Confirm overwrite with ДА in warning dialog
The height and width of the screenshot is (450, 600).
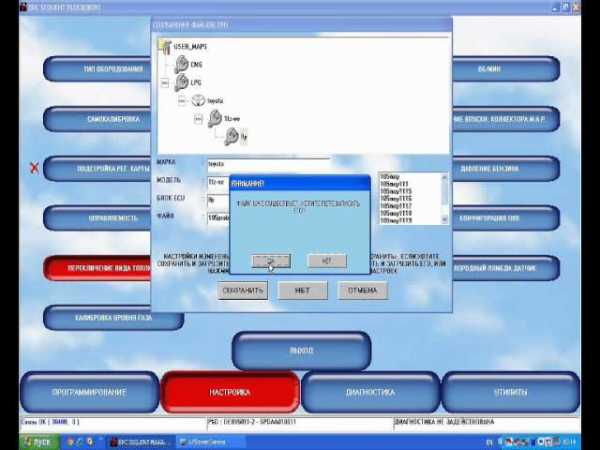270,261
